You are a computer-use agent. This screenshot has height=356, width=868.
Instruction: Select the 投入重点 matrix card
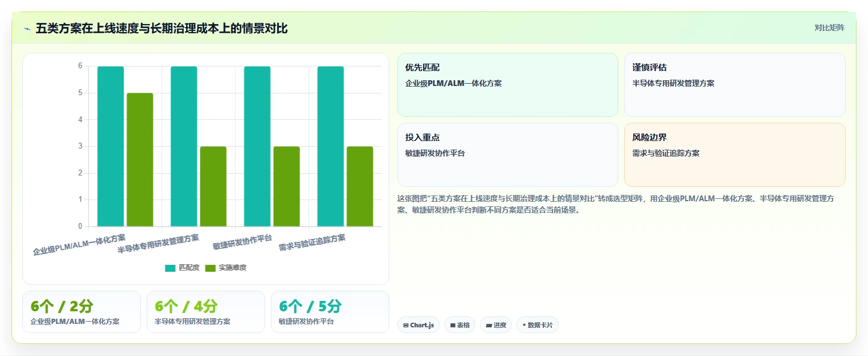(508, 155)
